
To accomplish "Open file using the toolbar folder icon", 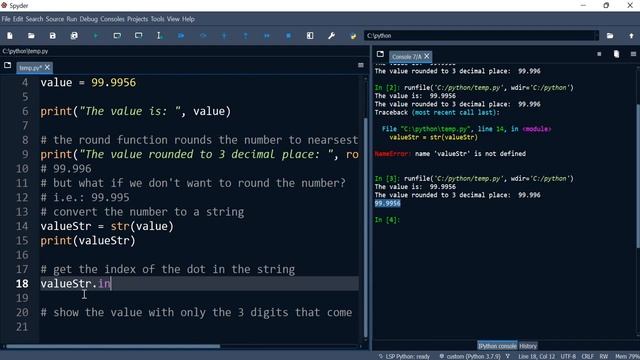I will point(31,36).
